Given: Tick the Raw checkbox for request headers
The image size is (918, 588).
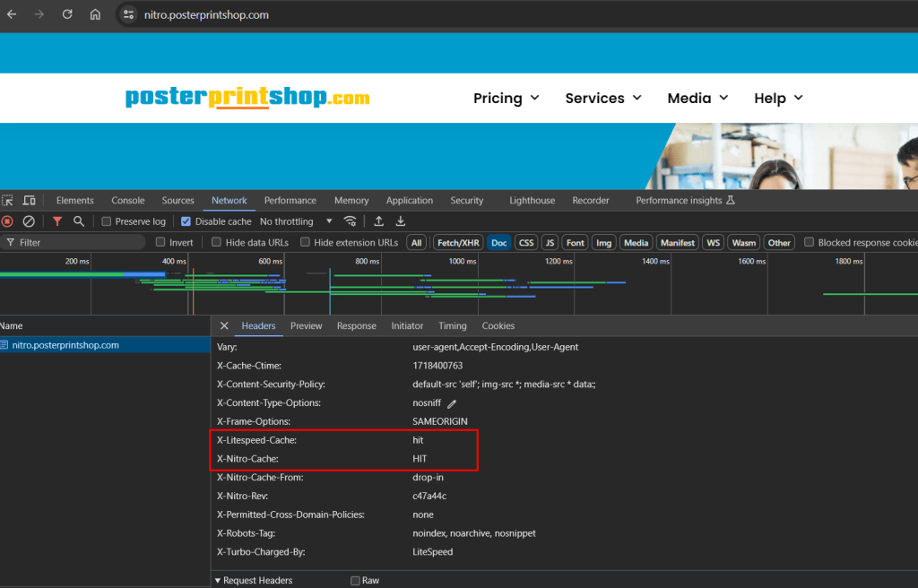Looking at the screenshot, I should 355,581.
